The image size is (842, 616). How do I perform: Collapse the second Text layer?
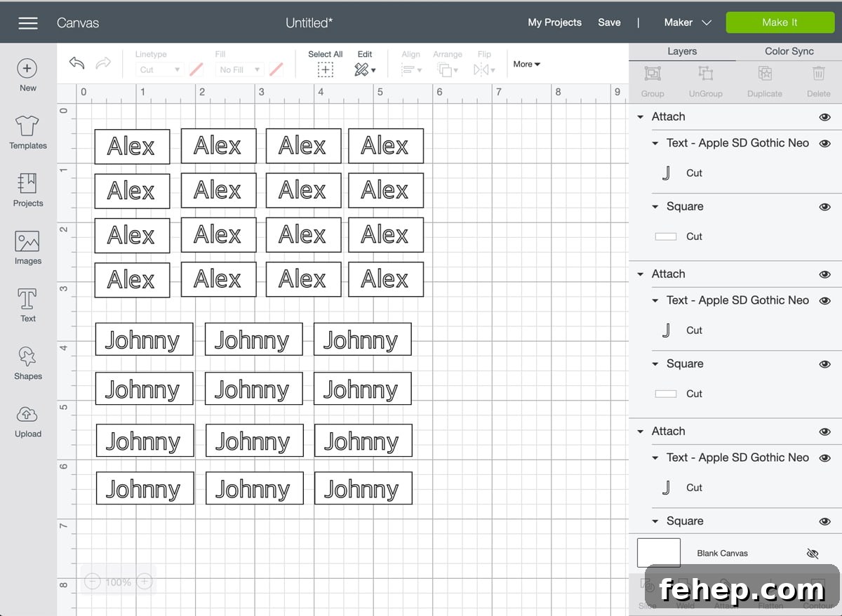655,300
